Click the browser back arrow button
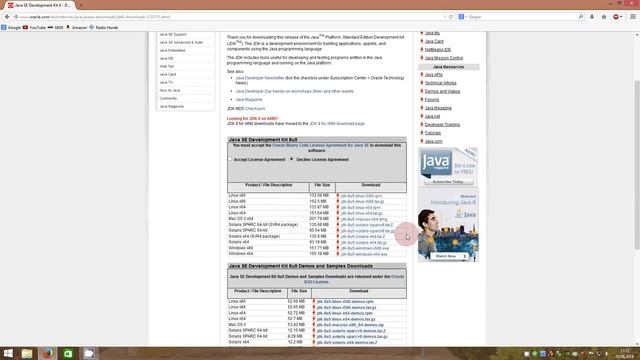640x360 pixels. click(x=7, y=17)
